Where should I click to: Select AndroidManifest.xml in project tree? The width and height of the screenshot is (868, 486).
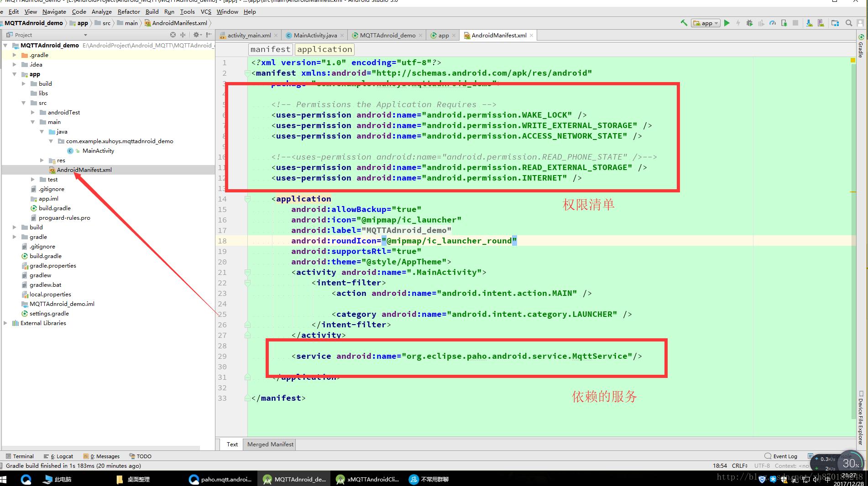[x=84, y=170]
